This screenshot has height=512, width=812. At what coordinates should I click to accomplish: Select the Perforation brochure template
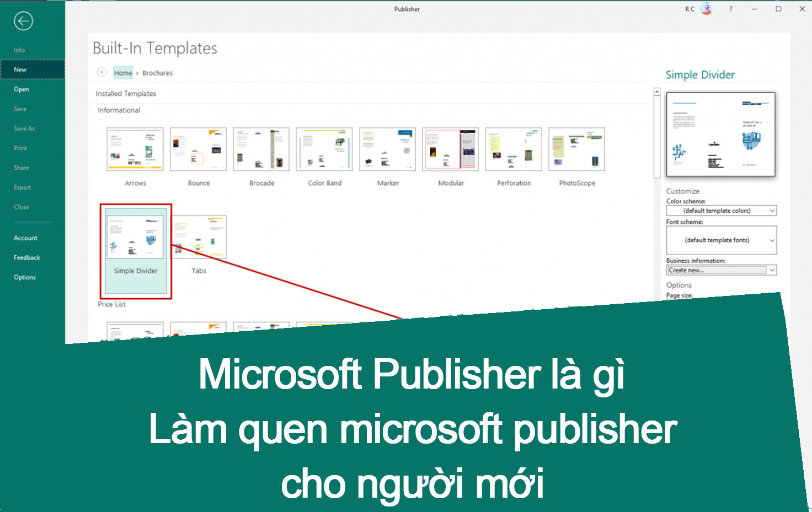click(x=514, y=157)
